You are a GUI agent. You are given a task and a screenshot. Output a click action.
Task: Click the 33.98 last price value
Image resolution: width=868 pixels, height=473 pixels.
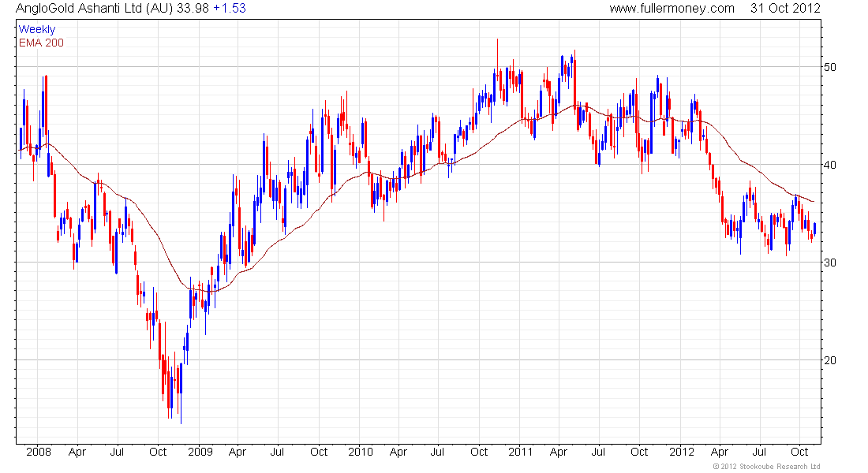(x=193, y=9)
